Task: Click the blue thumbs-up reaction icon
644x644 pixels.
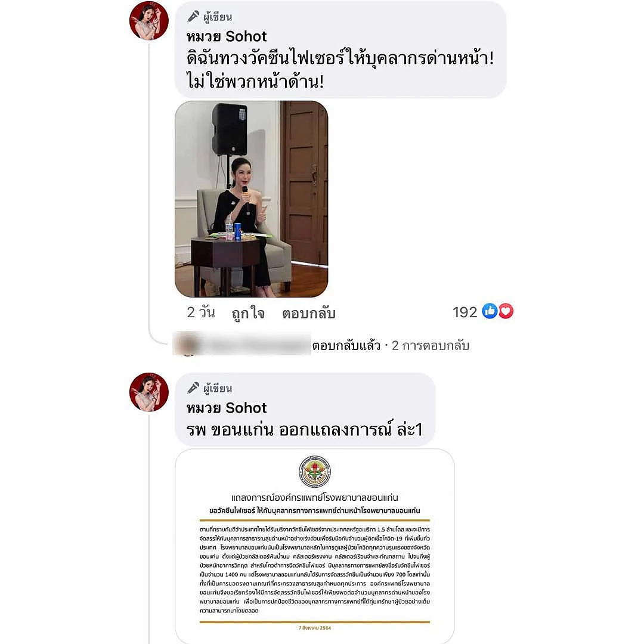Action: click(x=490, y=311)
